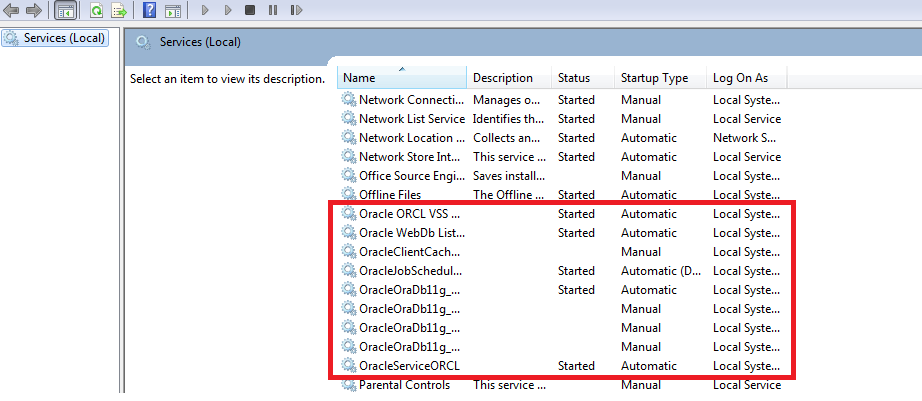Image resolution: width=922 pixels, height=401 pixels.
Task: Click 'The Offline ...' description cell
Action: coord(509,195)
